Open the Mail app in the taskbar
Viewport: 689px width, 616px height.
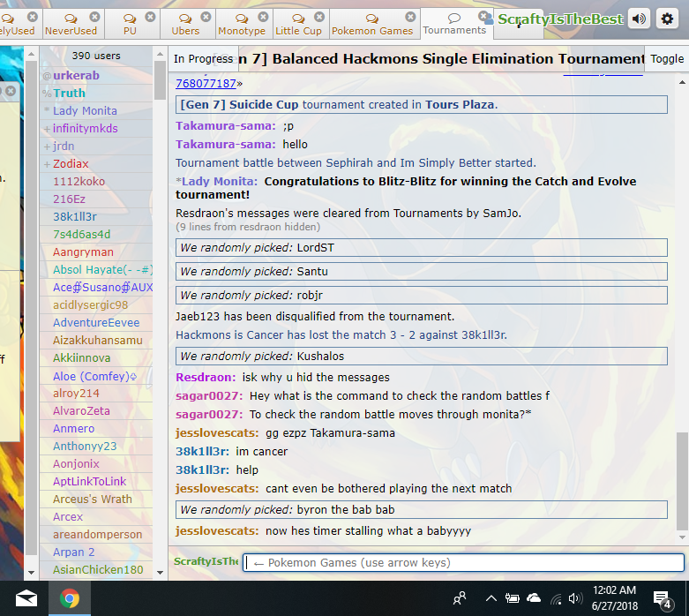pyautogui.click(x=26, y=598)
